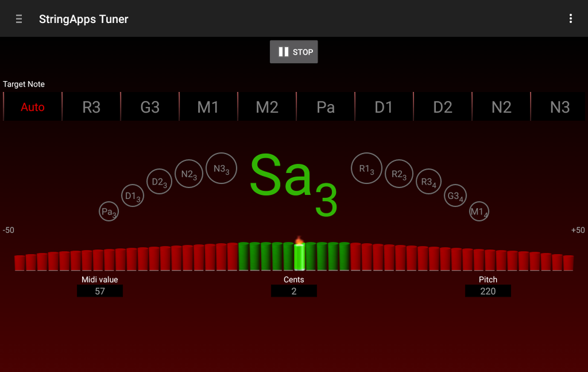Choose D1 as target note
Image resolution: width=588 pixels, height=372 pixels.
tap(384, 107)
